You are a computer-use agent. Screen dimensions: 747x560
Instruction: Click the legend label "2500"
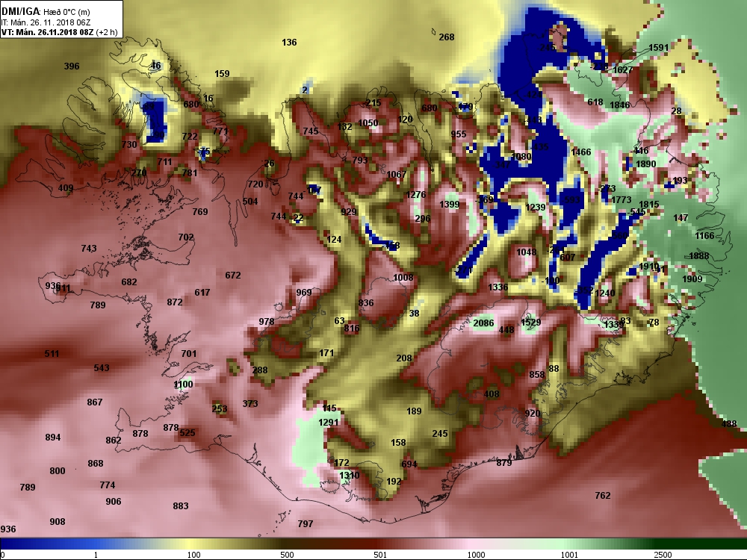(662, 555)
